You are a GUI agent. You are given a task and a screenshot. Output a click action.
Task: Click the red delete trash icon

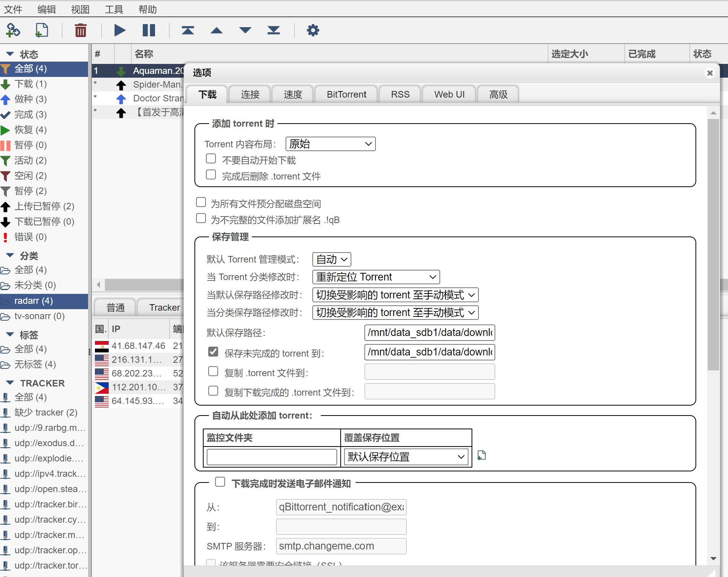[x=81, y=30]
